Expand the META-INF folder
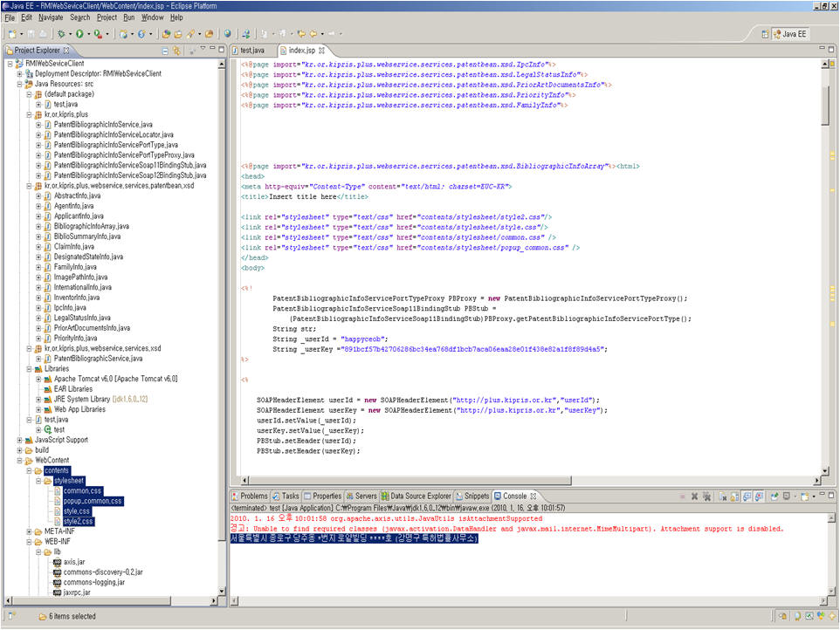 [x=29, y=531]
